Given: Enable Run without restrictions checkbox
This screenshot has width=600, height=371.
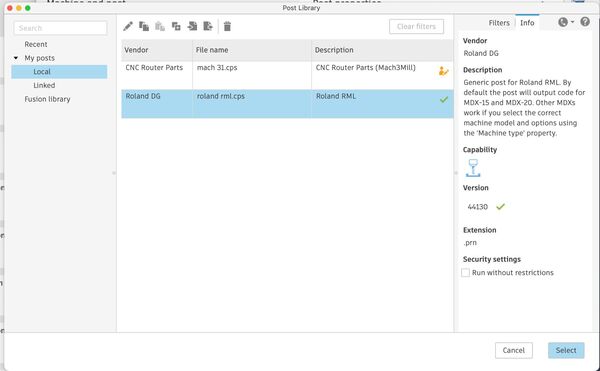Looking at the screenshot, I should (465, 273).
